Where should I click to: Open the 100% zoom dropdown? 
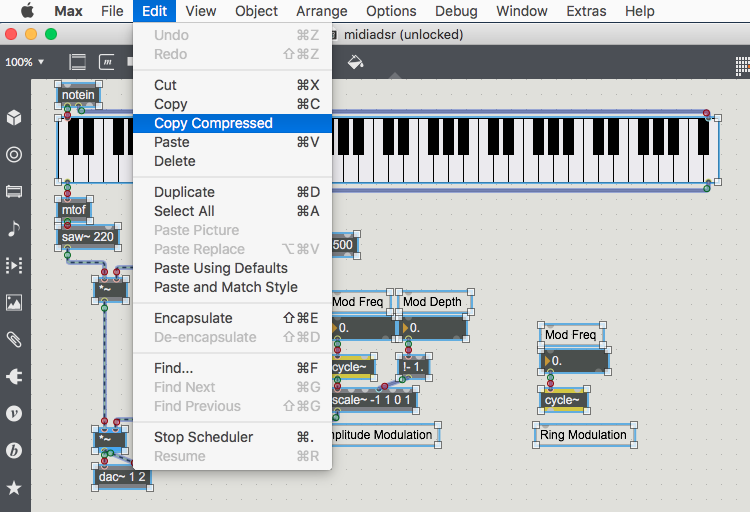click(x=24, y=62)
